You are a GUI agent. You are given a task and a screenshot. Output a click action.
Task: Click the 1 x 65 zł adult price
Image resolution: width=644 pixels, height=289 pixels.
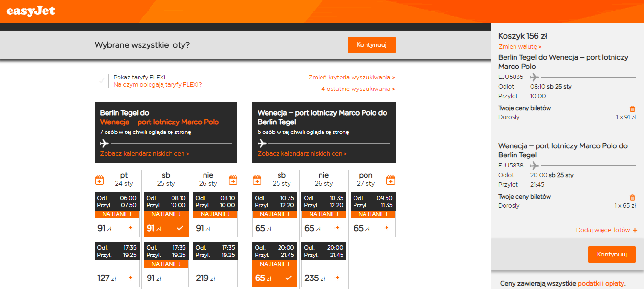point(625,205)
